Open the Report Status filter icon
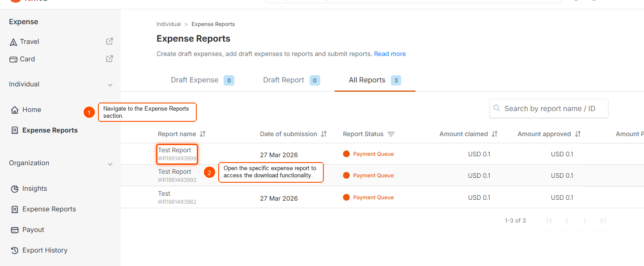Image resolution: width=644 pixels, height=266 pixels. [391, 134]
